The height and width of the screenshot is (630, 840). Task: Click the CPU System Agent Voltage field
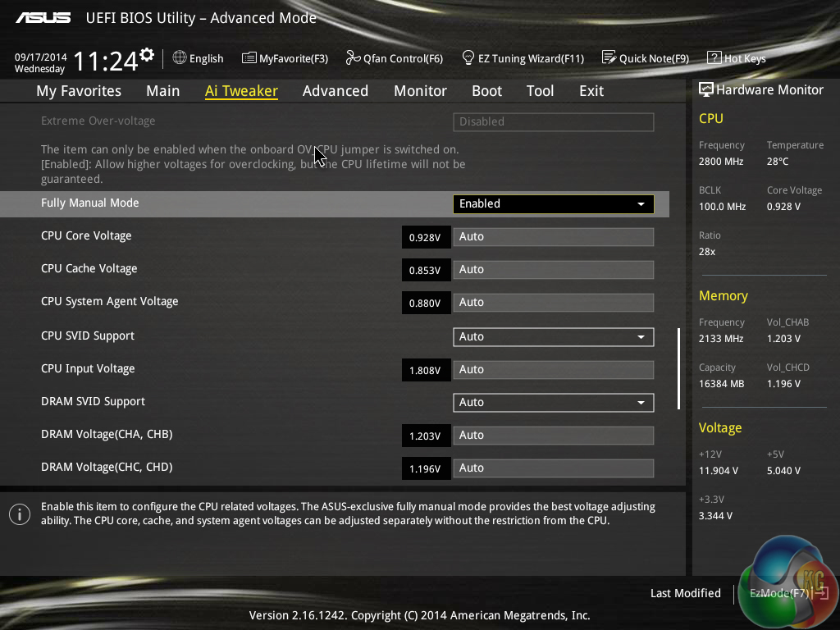point(554,302)
